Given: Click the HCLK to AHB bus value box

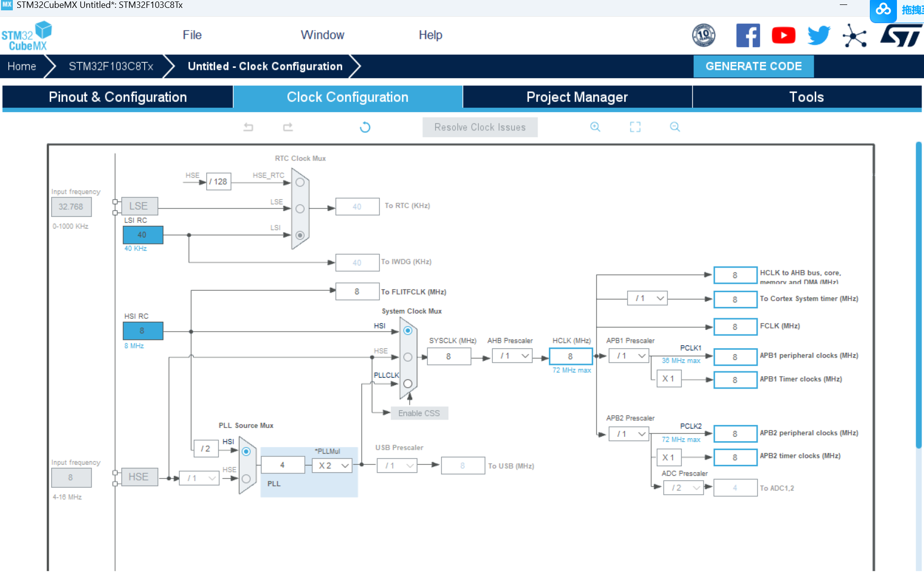Looking at the screenshot, I should (x=735, y=275).
